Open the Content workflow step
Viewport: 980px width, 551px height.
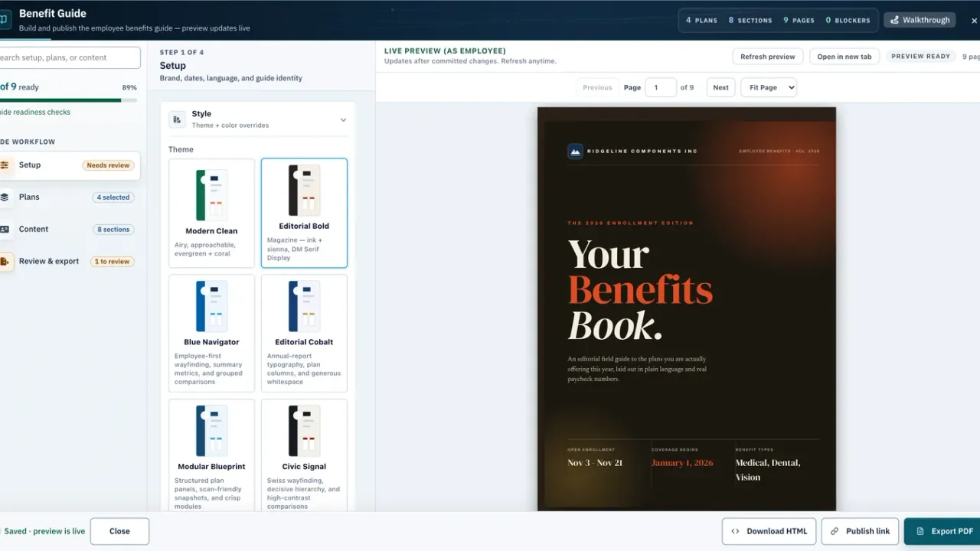(x=69, y=230)
